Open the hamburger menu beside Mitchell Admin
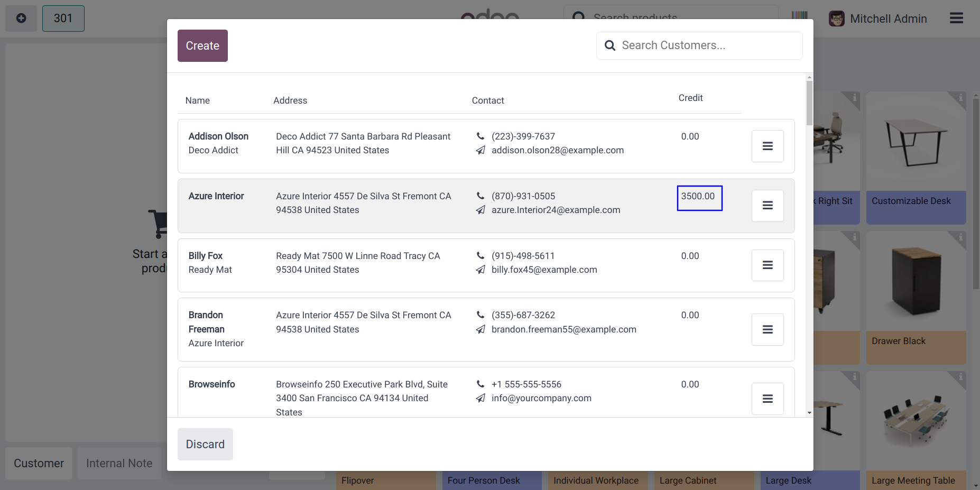The height and width of the screenshot is (490, 980). [x=956, y=19]
